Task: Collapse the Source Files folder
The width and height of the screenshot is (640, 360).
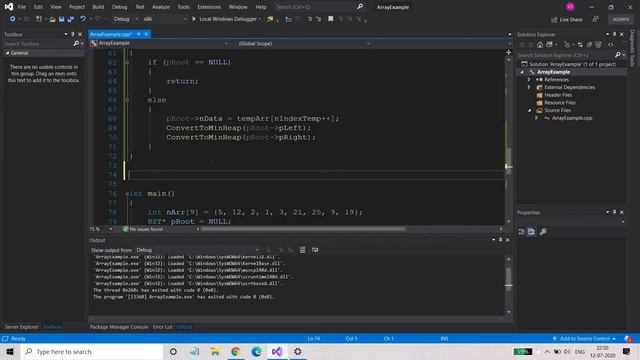Action: (x=529, y=111)
